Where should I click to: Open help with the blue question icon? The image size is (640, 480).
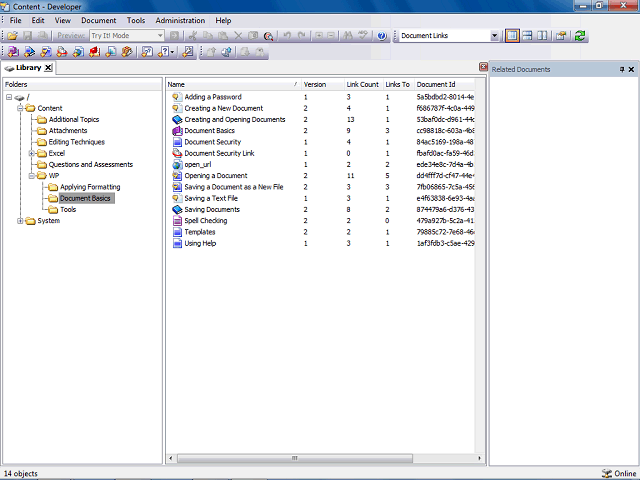[382, 36]
